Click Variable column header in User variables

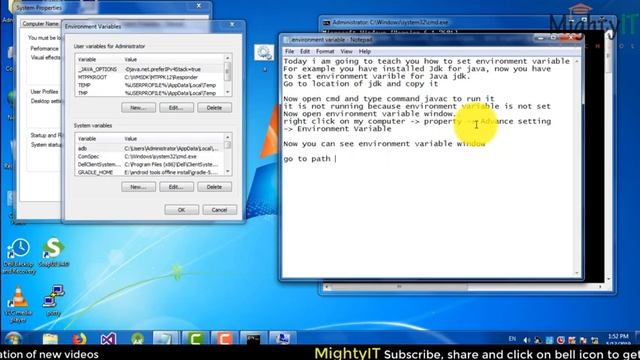pos(99,60)
